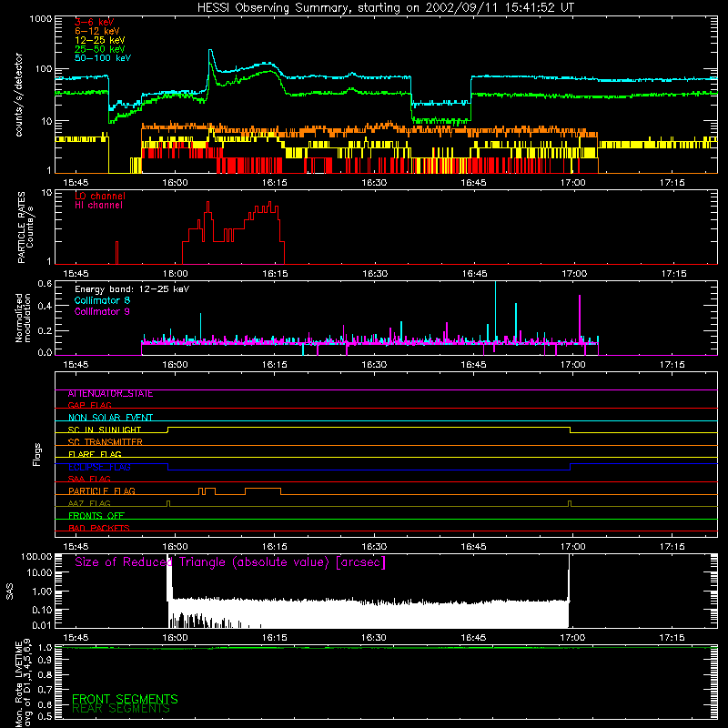This screenshot has width=728, height=728.
Task: Click the FLARE_FLAG label
Action: click(x=95, y=454)
